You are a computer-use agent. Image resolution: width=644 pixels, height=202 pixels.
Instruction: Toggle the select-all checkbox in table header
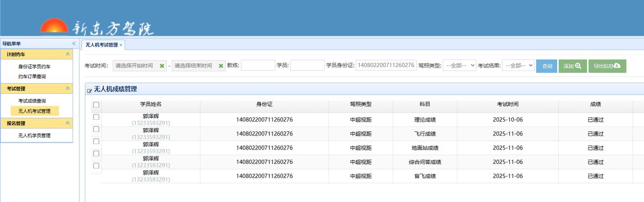click(x=96, y=104)
